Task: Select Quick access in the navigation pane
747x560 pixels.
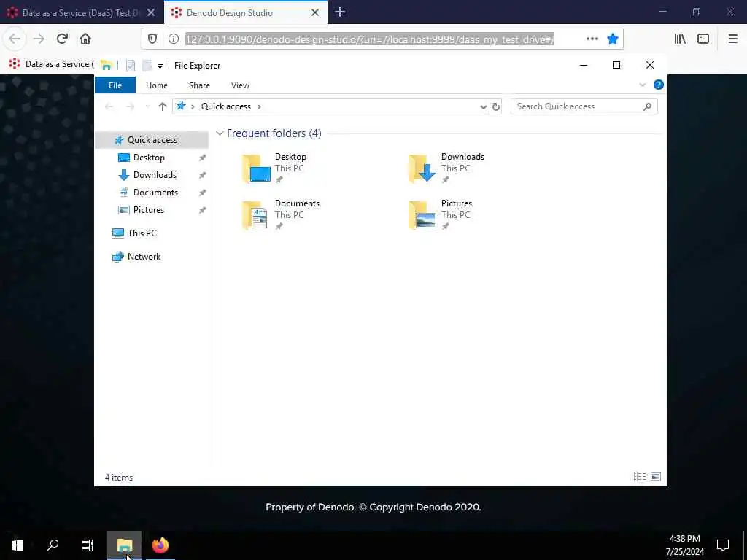Action: click(x=152, y=139)
